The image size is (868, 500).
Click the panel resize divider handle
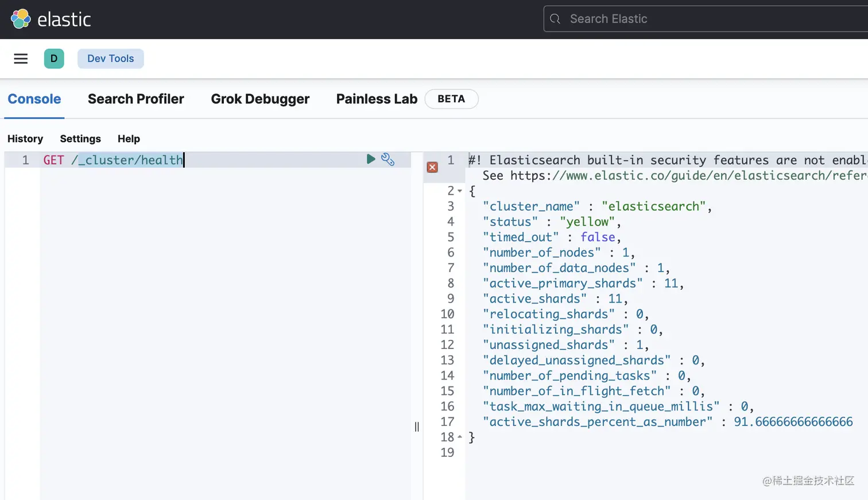click(417, 427)
